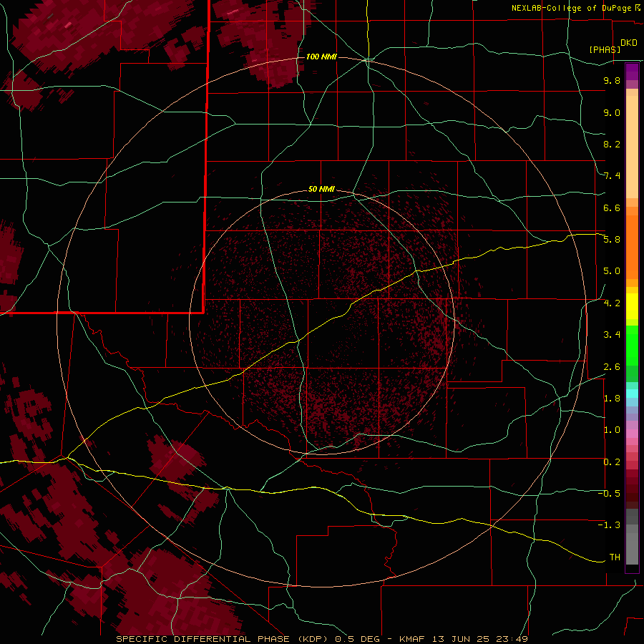Pick the cyan band of the color scale
The height and width of the screenshot is (644, 644).
[x=632, y=394]
